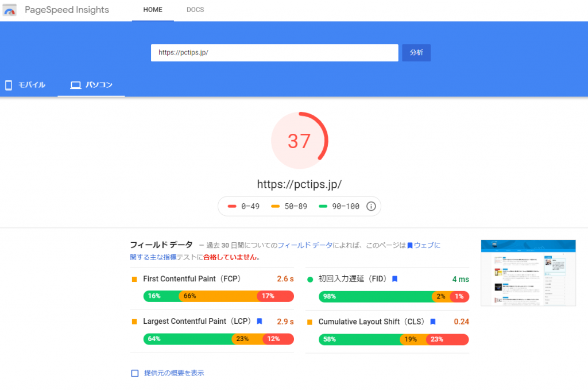Click the 50-89 orange legend entry
The image size is (588, 391).
pos(289,206)
